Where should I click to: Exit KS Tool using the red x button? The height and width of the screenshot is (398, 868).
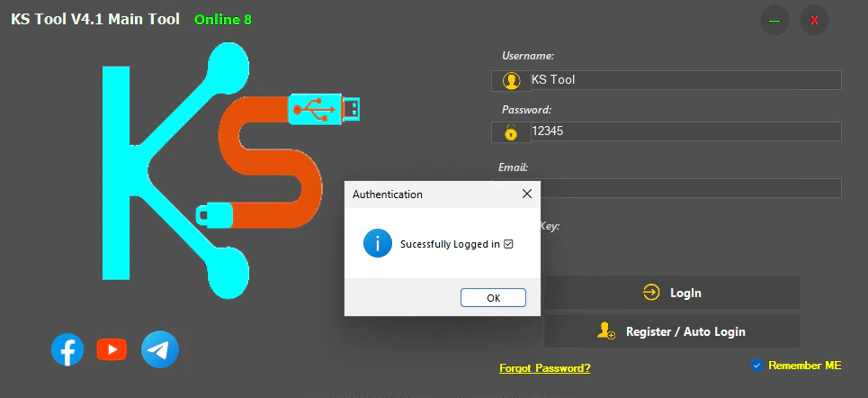pyautogui.click(x=814, y=20)
